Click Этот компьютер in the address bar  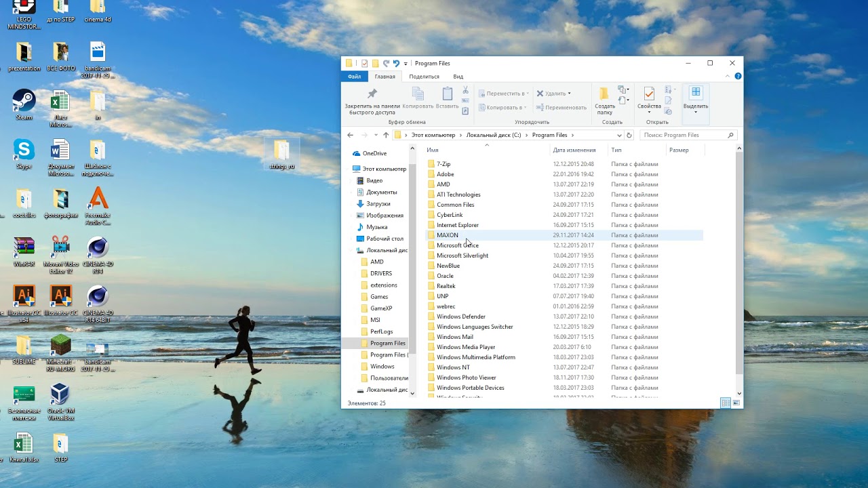433,135
